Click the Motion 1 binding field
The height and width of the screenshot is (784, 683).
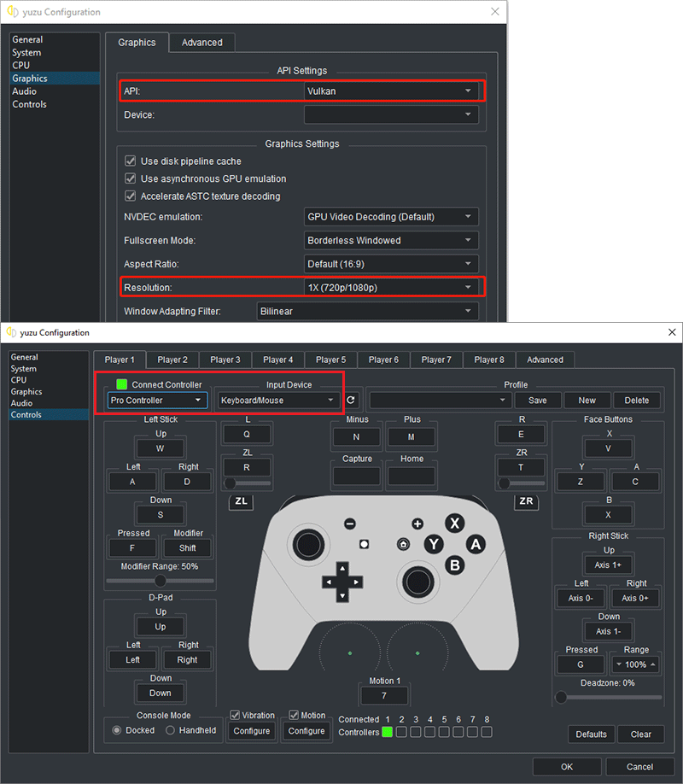pyautogui.click(x=384, y=695)
